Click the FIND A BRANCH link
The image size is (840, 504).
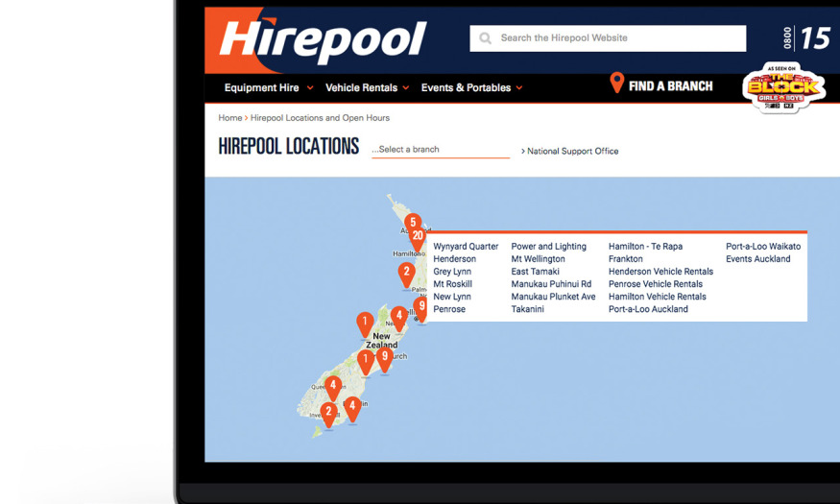point(671,86)
